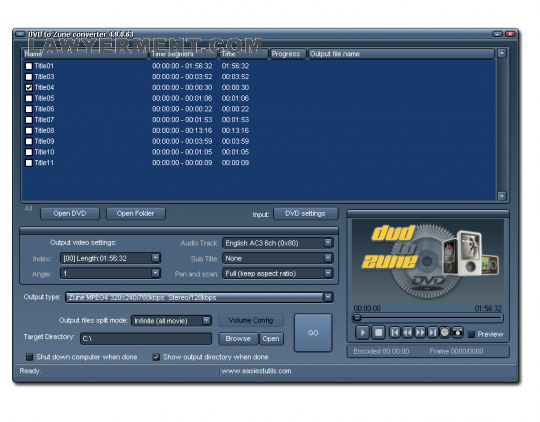Screen dimensions: 540x422
Task: Check the Title05 checkbox
Action: (29, 98)
